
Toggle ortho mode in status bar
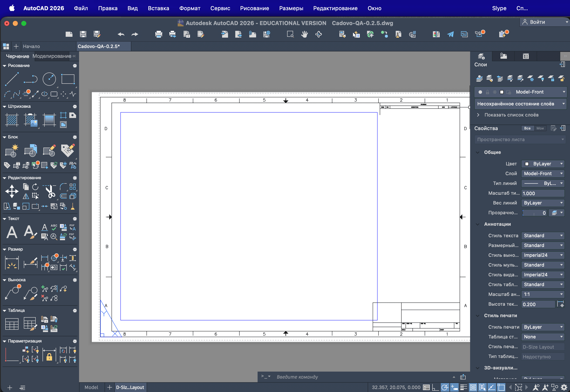435,387
